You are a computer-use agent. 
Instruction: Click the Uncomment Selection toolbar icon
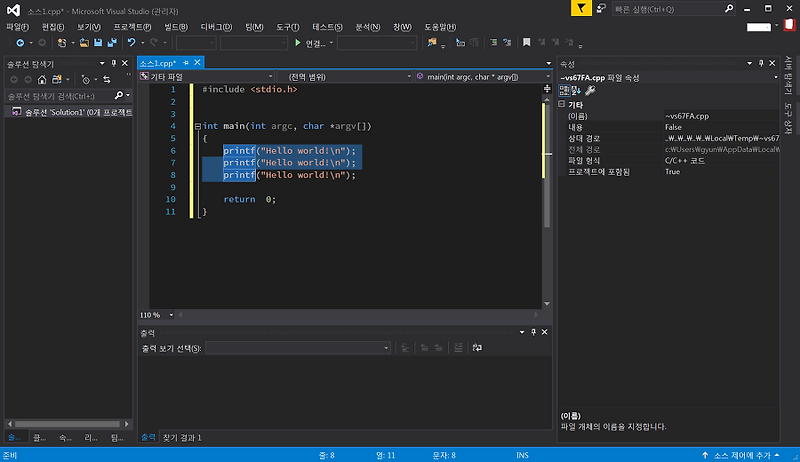point(507,43)
